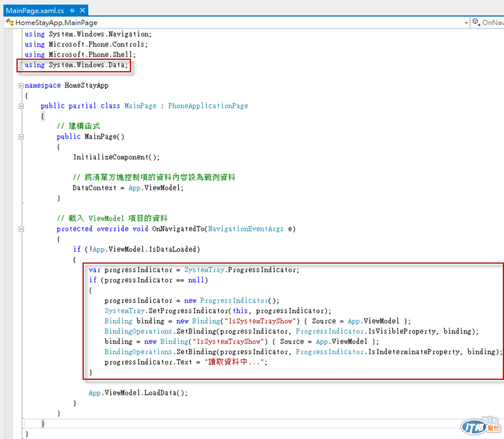Click 'new ProgressIndicator();' assignment
Screen dimensions: 504x439
(x=232, y=301)
